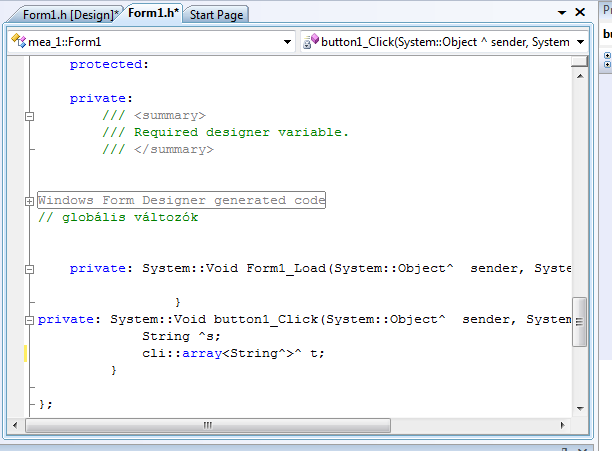Screen dimensions: 612x451
Task: Click the 'cli::array<String^>^ t;' line
Action: tap(233, 353)
